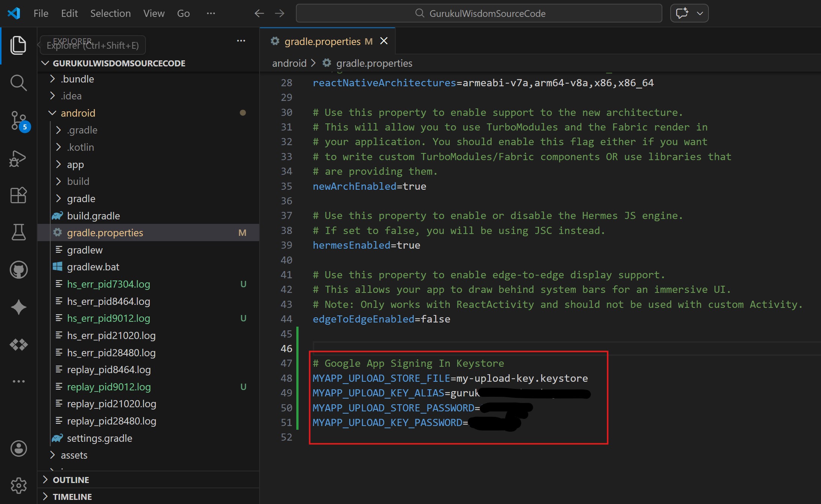Open Source Control view with 5 changes
This screenshot has height=504, width=821.
pyautogui.click(x=18, y=121)
